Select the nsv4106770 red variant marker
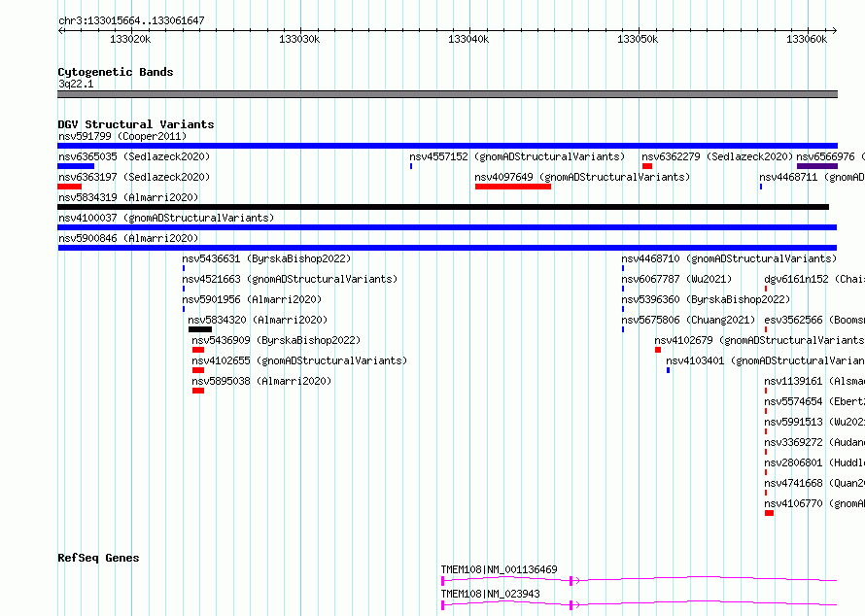 click(769, 513)
